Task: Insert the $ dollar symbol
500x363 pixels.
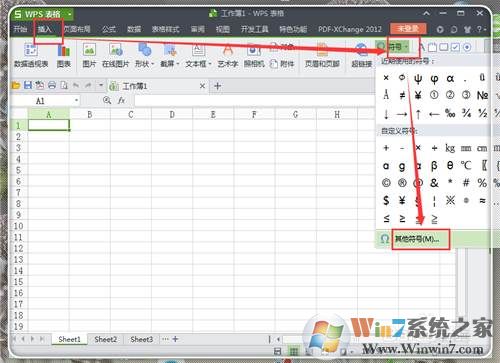Action: (386, 200)
